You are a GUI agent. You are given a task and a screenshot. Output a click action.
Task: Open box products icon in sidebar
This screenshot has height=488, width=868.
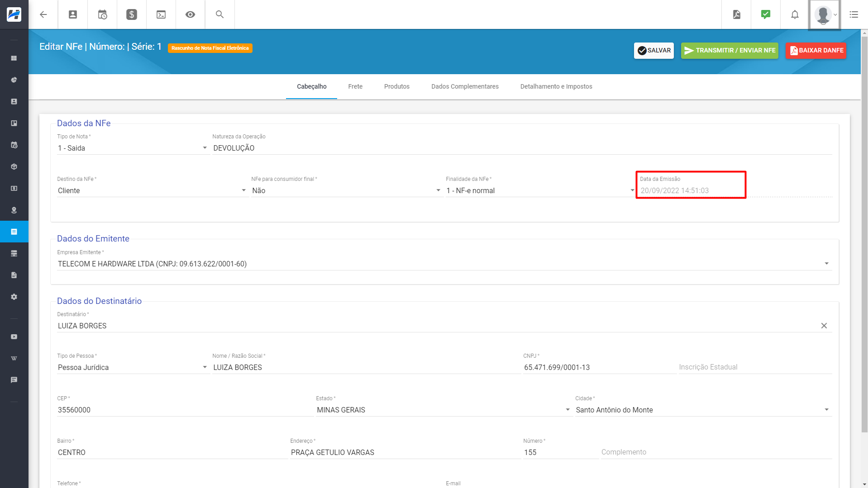coord(14,167)
